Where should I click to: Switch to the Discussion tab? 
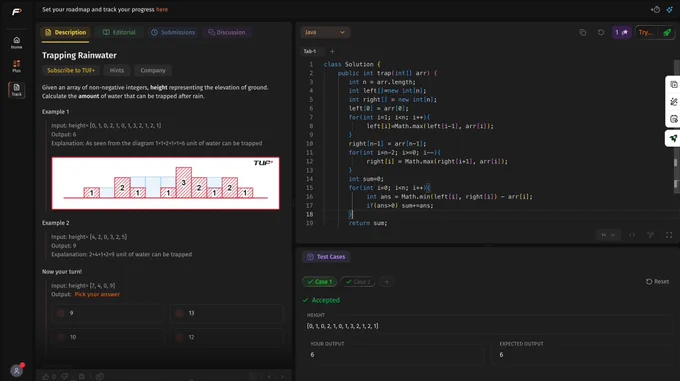click(227, 33)
